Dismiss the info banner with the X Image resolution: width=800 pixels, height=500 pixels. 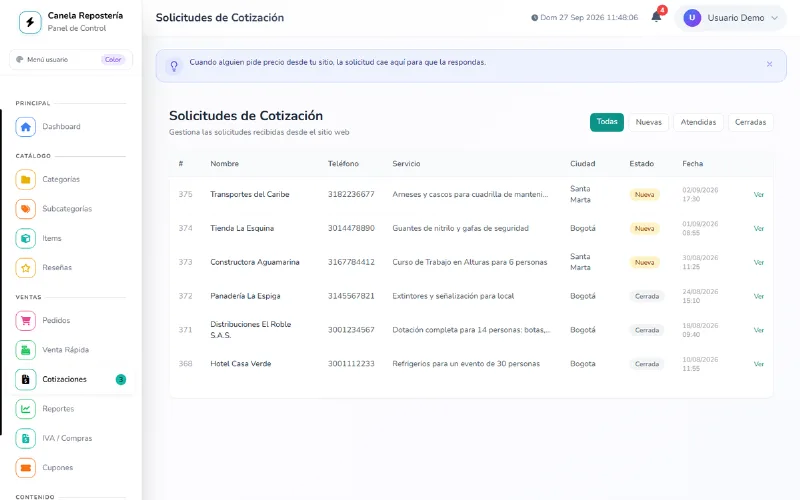(x=769, y=64)
